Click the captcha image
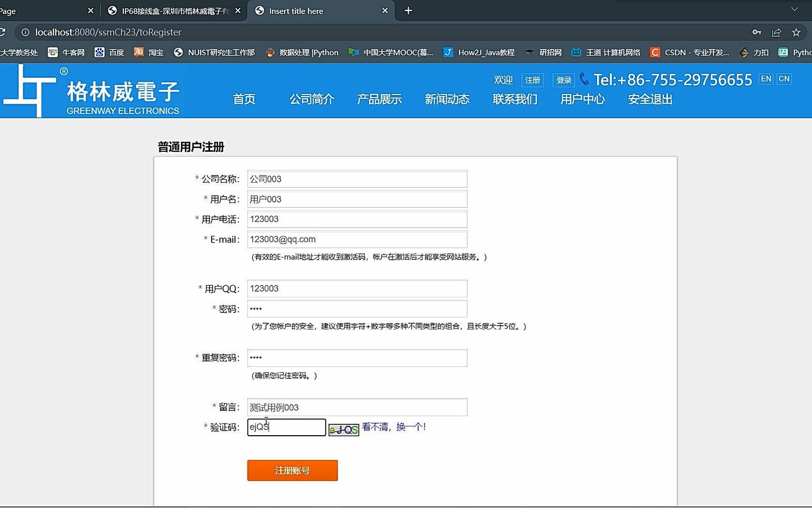This screenshot has width=812, height=508. click(x=344, y=430)
